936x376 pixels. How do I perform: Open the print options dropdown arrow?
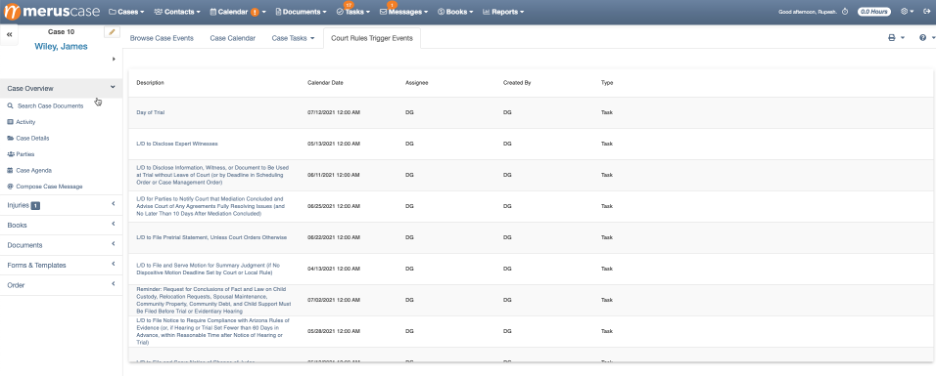pos(903,38)
